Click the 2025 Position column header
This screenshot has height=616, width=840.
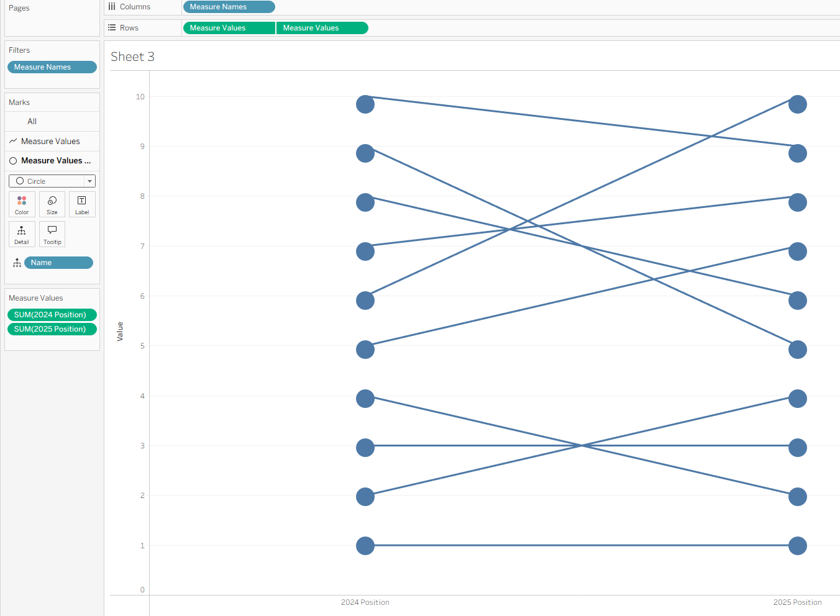[x=798, y=602]
